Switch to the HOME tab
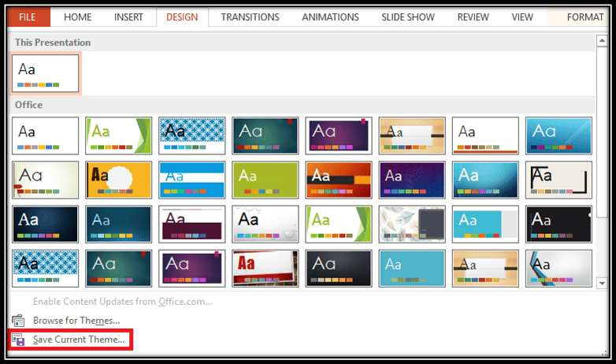This screenshot has width=616, height=364. [77, 17]
